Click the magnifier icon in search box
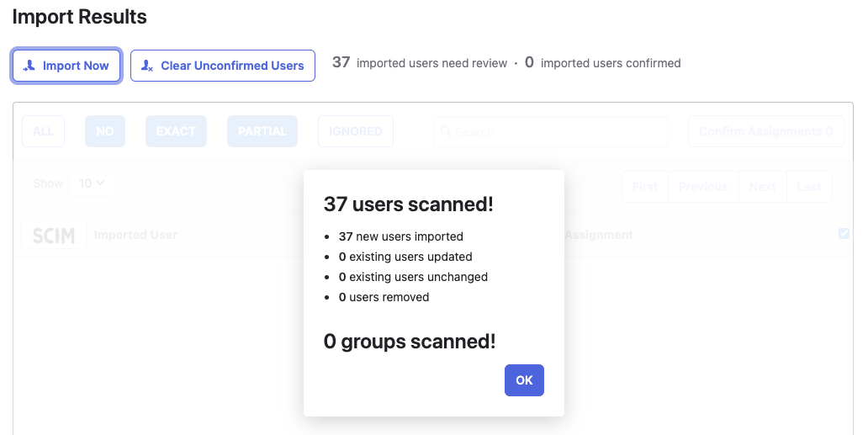The width and height of the screenshot is (868, 435). 447,132
